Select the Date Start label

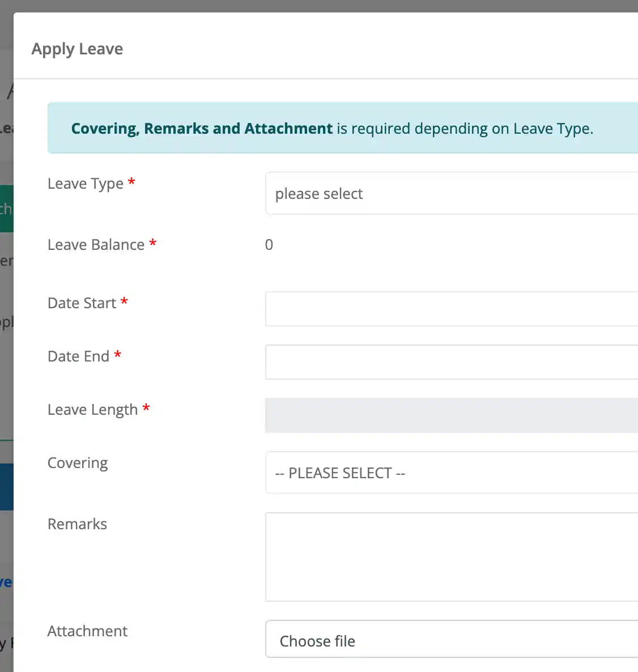pos(82,303)
